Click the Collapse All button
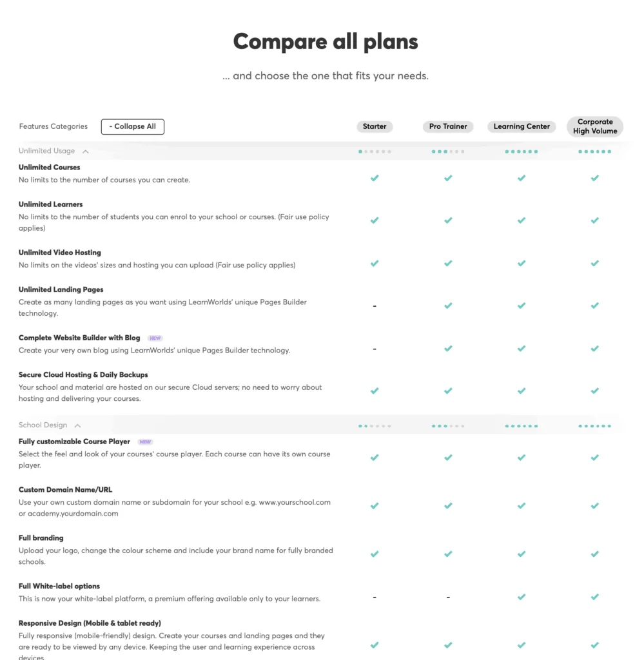The width and height of the screenshot is (644, 660). [133, 126]
